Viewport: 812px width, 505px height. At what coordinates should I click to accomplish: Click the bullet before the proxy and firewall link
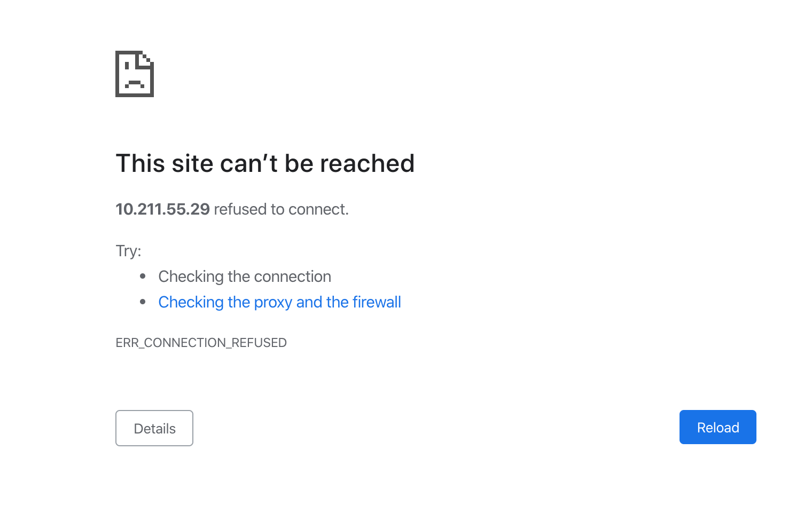pyautogui.click(x=143, y=302)
